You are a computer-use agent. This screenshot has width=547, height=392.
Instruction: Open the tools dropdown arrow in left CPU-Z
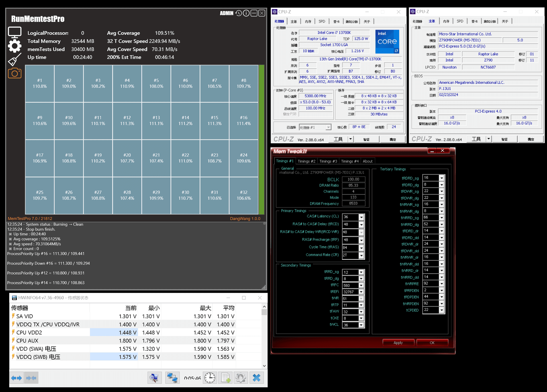[x=351, y=139]
